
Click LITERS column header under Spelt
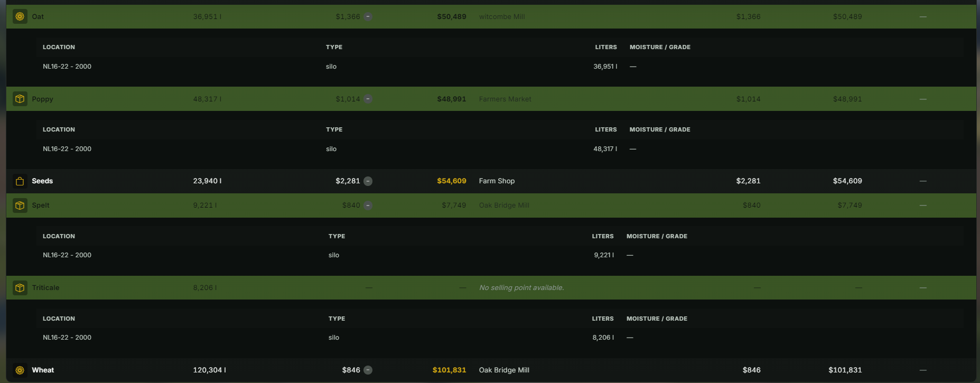click(x=603, y=236)
